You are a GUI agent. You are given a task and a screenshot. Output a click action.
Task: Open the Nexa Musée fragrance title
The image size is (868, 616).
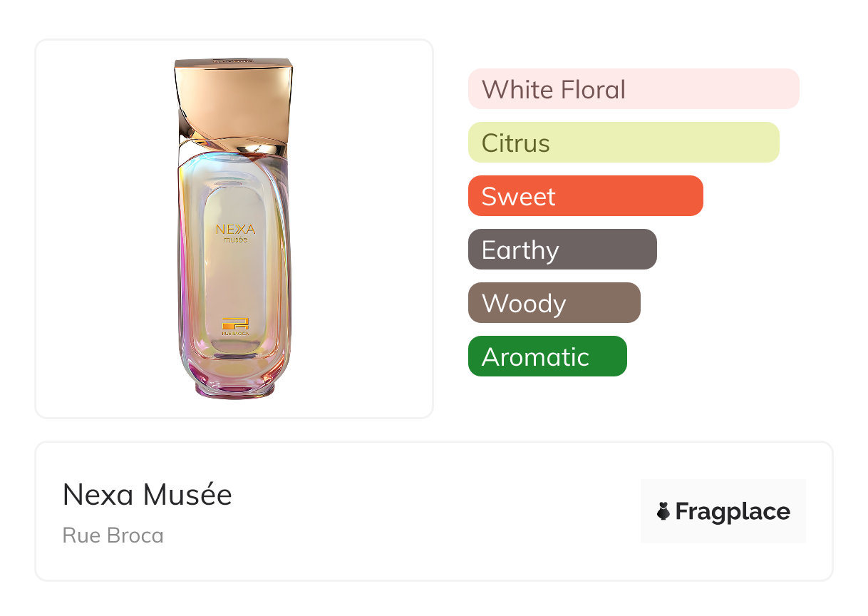click(x=147, y=495)
